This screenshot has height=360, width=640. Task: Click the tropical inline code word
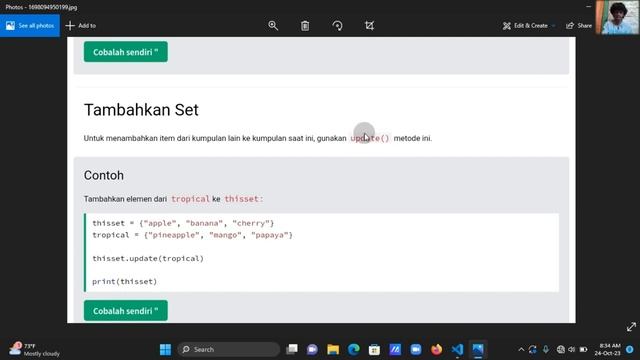[x=190, y=199]
